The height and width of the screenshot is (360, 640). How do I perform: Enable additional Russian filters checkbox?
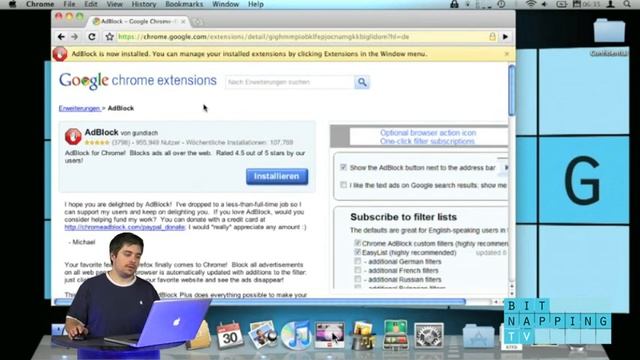358,279
